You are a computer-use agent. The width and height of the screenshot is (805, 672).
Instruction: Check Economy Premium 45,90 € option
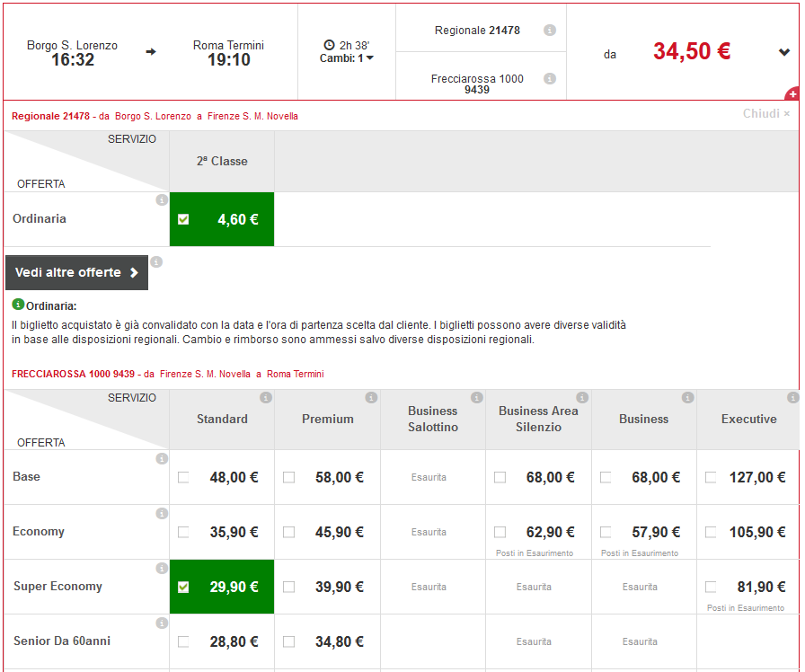[x=288, y=533]
